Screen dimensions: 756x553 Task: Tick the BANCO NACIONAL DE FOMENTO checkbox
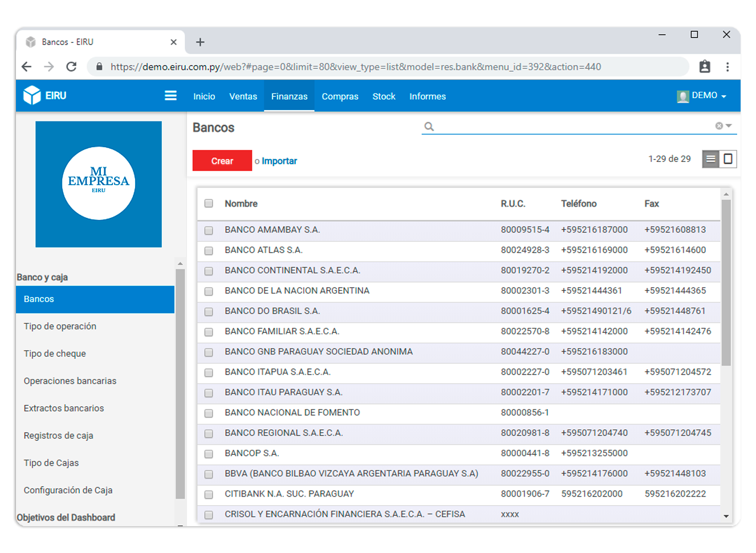[209, 413]
